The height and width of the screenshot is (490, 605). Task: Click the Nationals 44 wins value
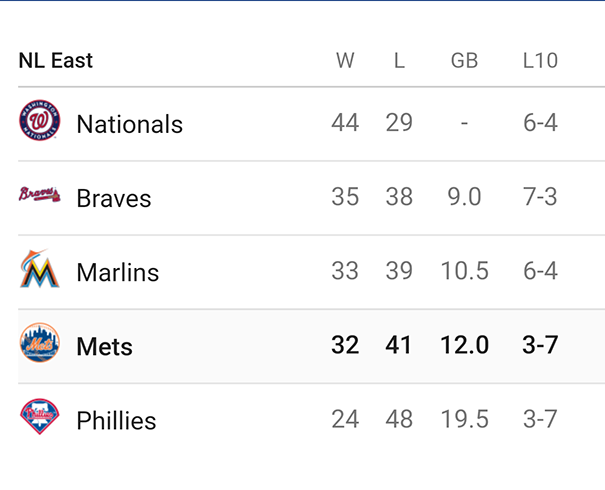pos(345,123)
